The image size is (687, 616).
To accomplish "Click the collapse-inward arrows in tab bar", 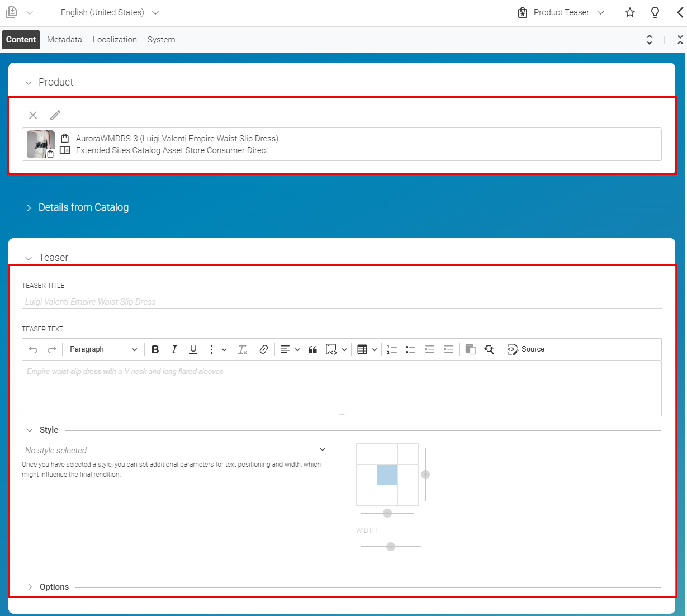I will pos(680,40).
